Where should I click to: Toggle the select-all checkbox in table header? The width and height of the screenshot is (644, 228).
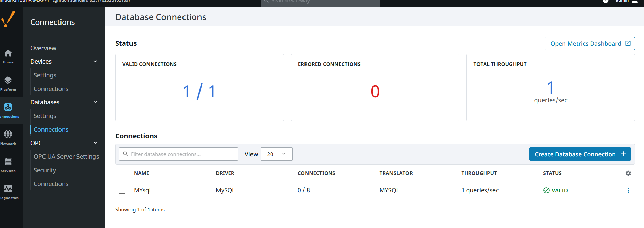coord(122,173)
